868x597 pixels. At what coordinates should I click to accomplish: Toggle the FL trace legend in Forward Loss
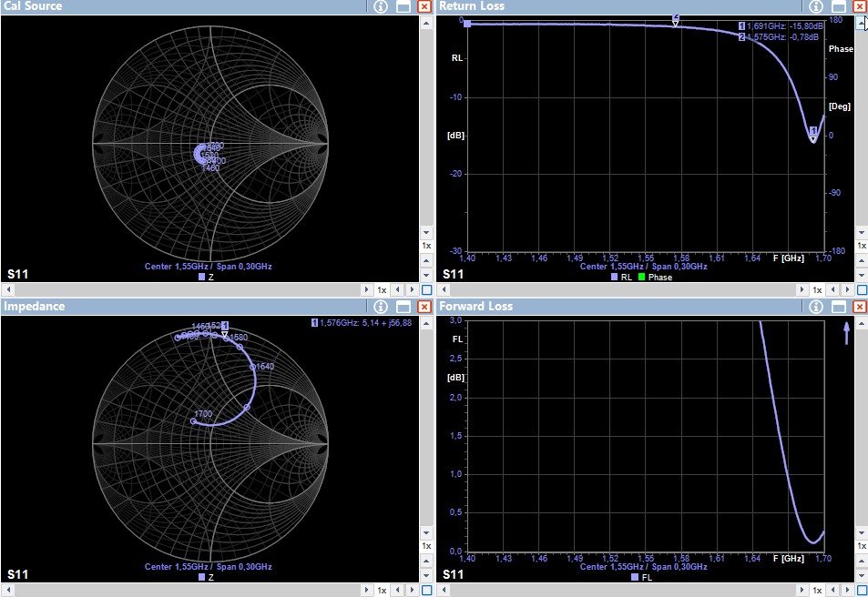[641, 577]
